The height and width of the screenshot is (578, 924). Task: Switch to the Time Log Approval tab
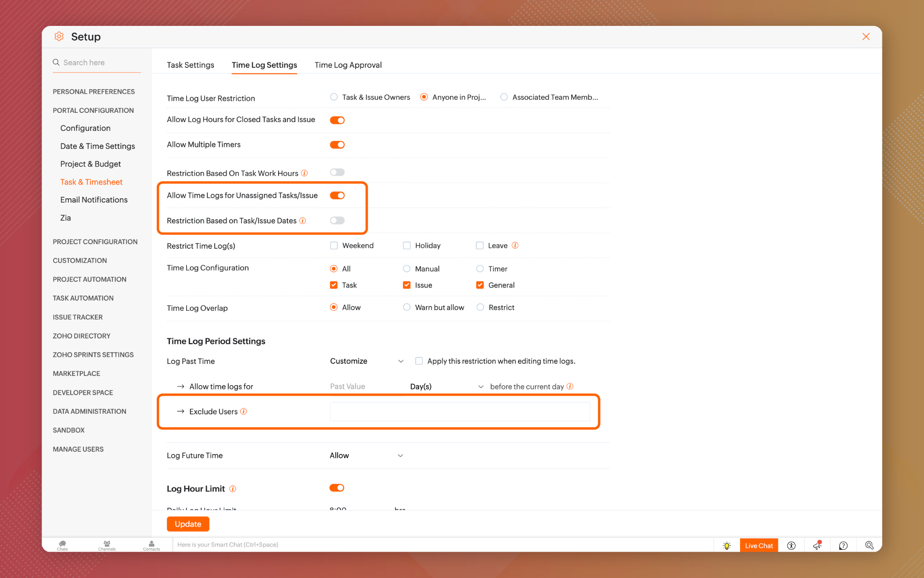(x=348, y=65)
